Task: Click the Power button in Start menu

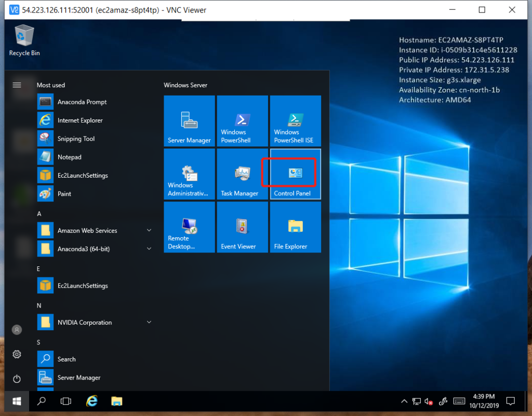Action: tap(17, 379)
